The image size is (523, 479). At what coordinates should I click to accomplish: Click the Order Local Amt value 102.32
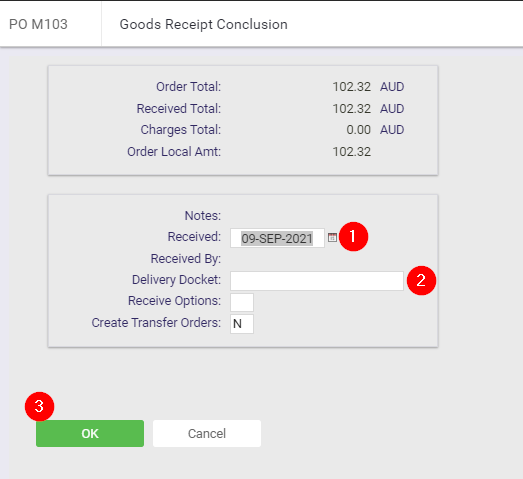click(352, 152)
